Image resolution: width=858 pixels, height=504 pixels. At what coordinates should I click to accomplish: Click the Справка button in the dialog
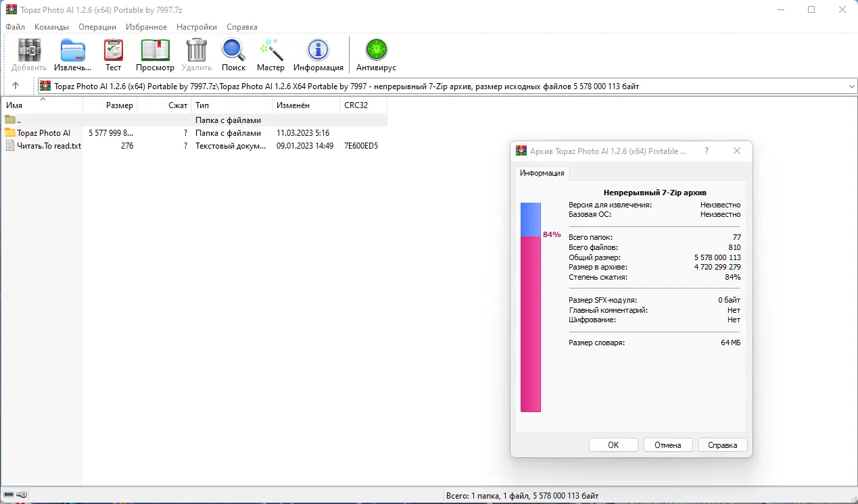pos(722,445)
